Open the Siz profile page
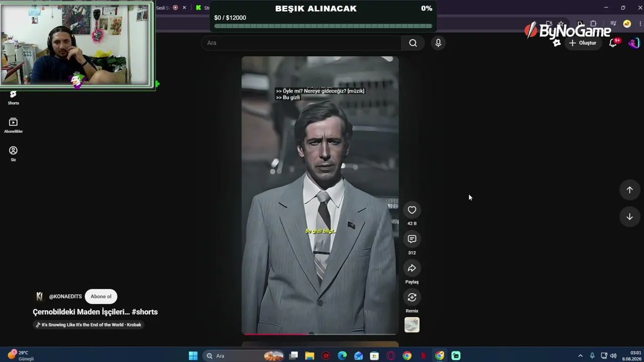The width and height of the screenshot is (644, 362). [14, 154]
